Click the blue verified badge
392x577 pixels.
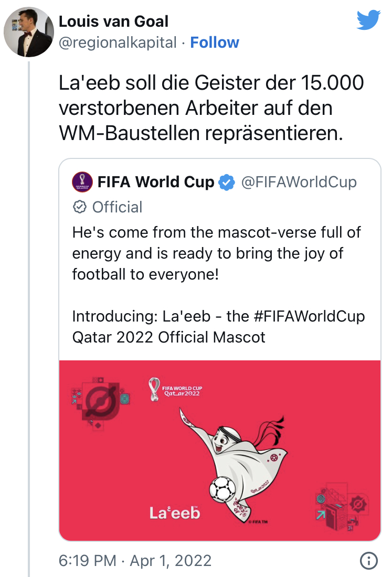tap(227, 183)
